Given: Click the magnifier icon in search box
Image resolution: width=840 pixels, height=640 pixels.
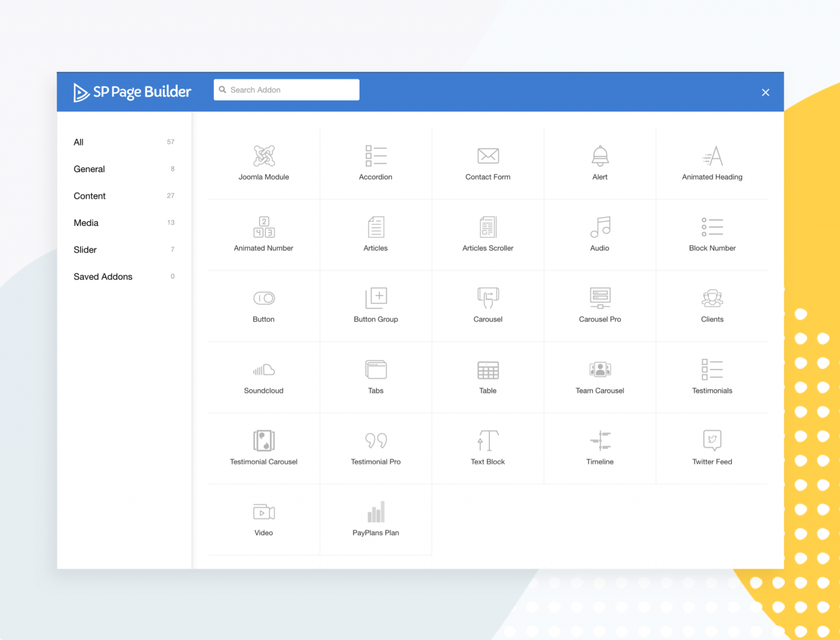Looking at the screenshot, I should pyautogui.click(x=222, y=90).
